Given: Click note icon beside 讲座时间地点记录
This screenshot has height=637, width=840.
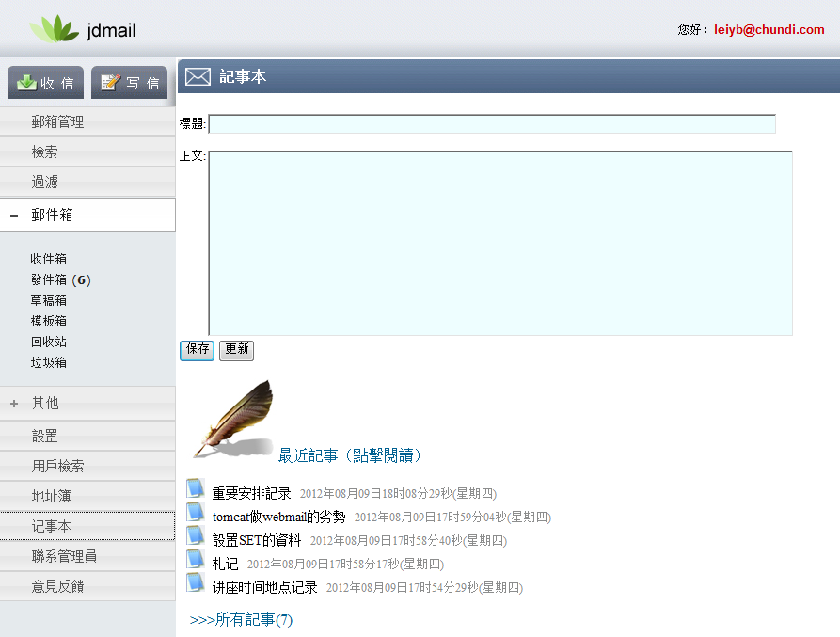Looking at the screenshot, I should tap(195, 582).
